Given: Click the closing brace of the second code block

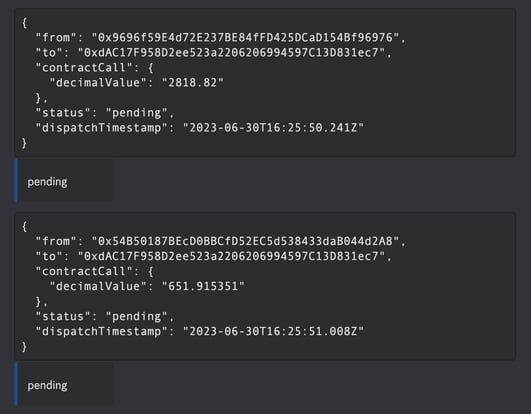Looking at the screenshot, I should (x=24, y=347).
